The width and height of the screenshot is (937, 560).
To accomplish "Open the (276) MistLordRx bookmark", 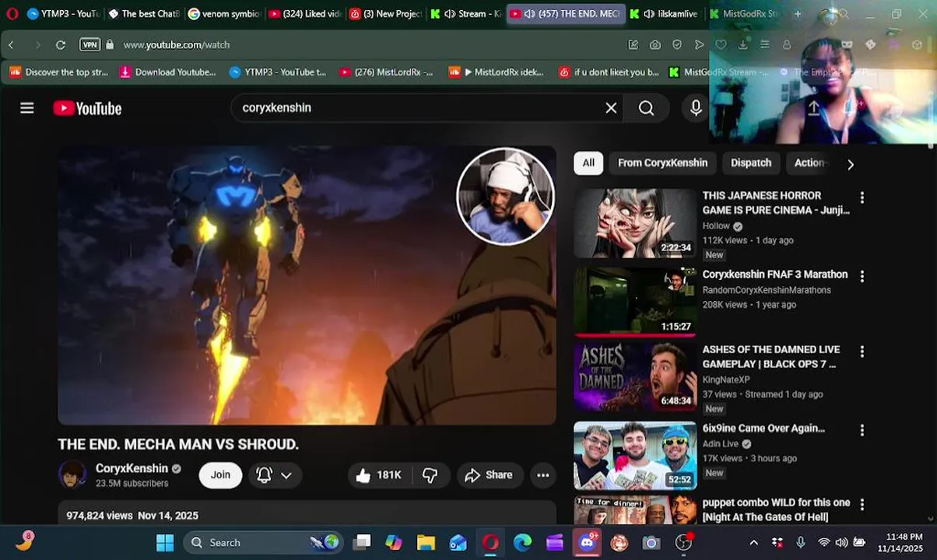I will tap(386, 72).
